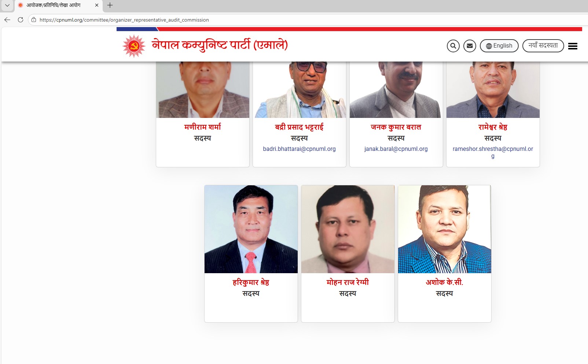Close the current browser tab
Screen dimensions: 588x364
click(x=97, y=5)
